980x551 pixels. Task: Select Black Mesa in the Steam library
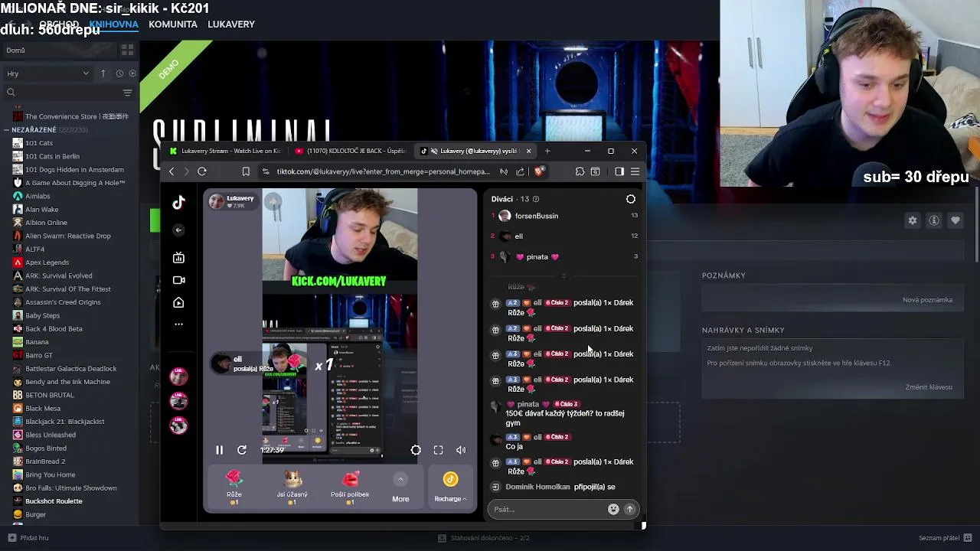pos(43,409)
